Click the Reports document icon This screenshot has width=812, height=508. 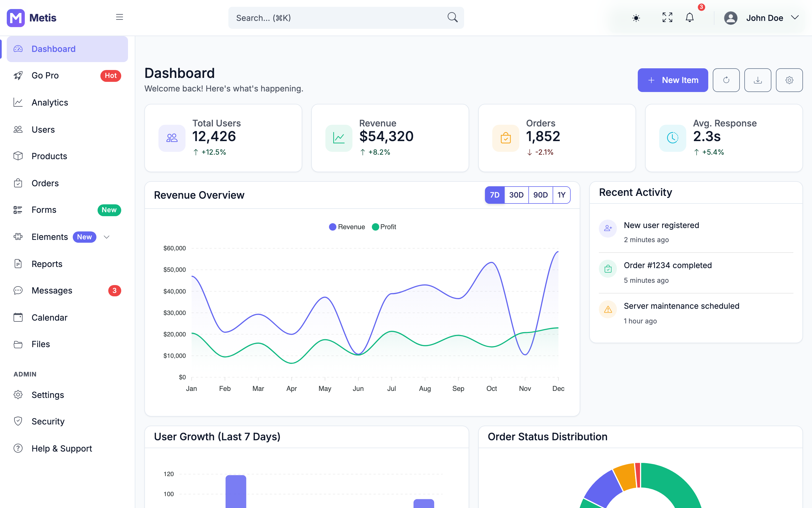click(x=18, y=264)
